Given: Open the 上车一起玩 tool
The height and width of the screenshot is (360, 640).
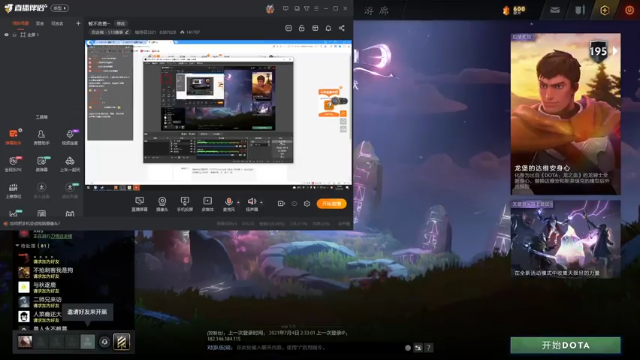Looking at the screenshot, I should pos(70,164).
